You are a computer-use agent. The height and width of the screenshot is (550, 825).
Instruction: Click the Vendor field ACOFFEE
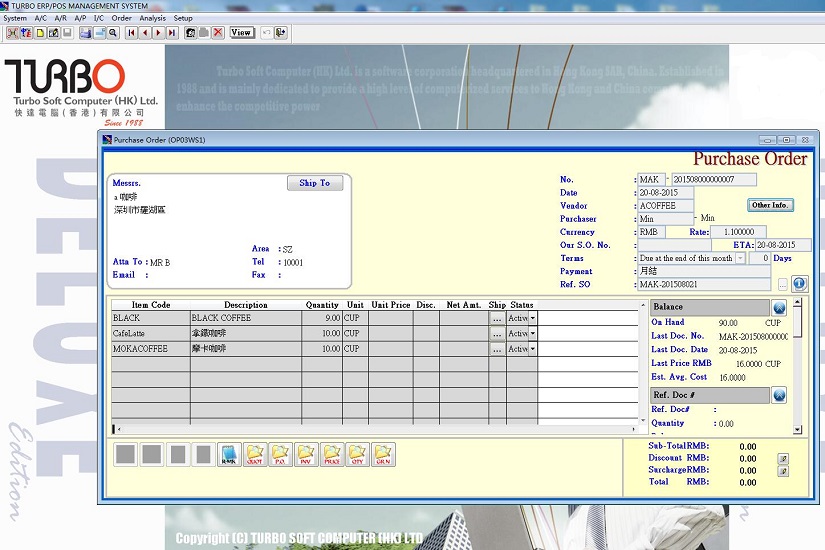(x=666, y=206)
